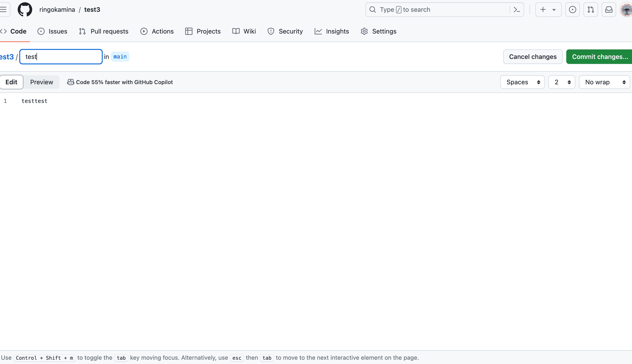632x364 pixels.
Task: Click into the file name input field
Action: click(x=61, y=57)
